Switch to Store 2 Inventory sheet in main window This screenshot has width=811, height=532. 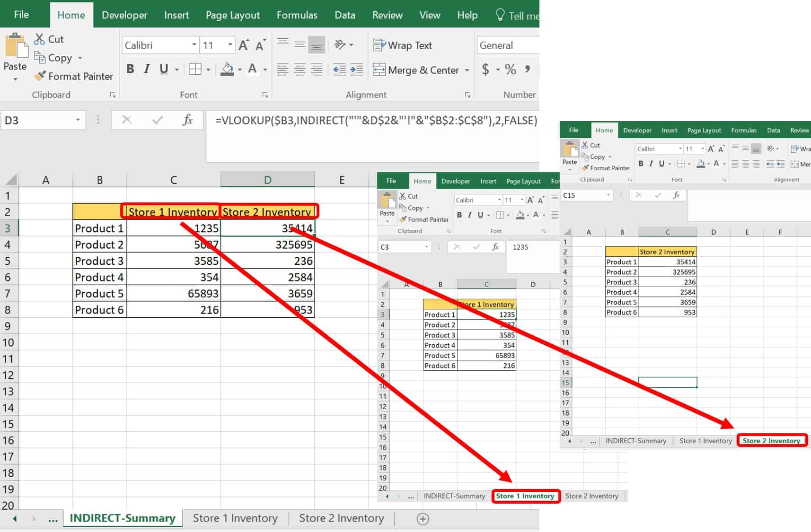pyautogui.click(x=342, y=518)
